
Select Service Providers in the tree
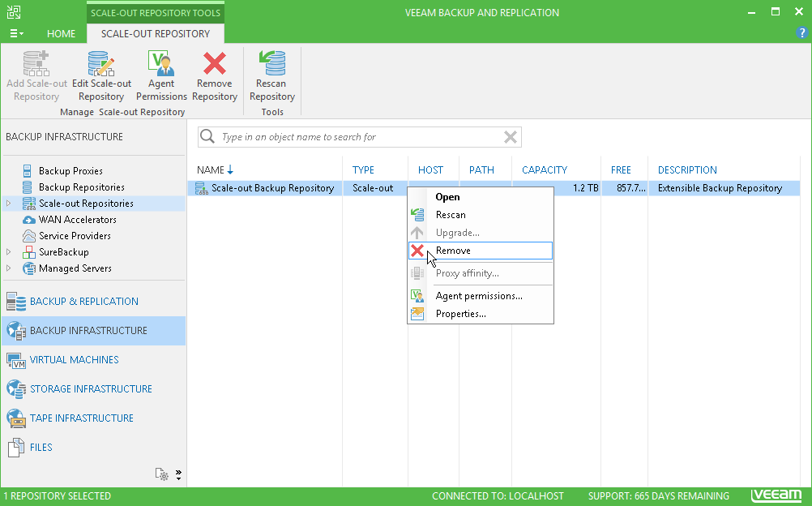(75, 235)
